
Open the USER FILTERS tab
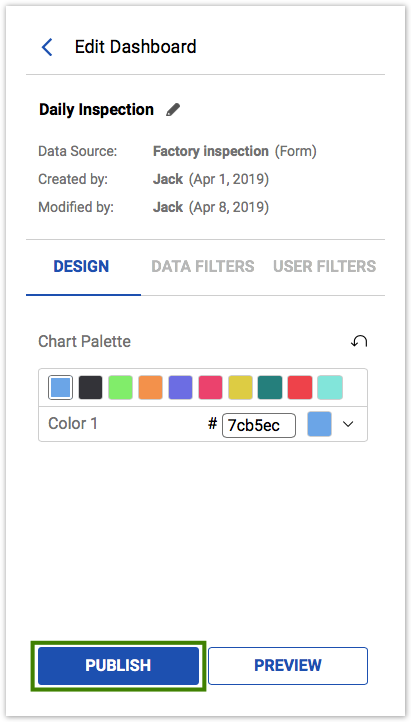pyautogui.click(x=324, y=266)
